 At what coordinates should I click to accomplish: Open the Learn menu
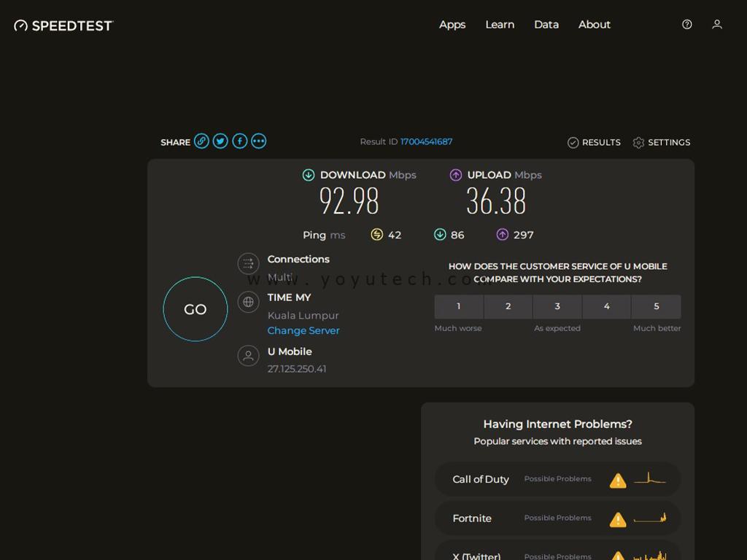point(500,25)
